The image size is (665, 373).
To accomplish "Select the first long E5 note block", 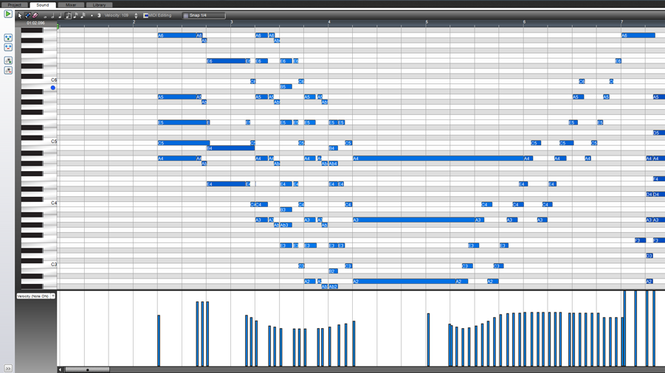I will [x=182, y=123].
